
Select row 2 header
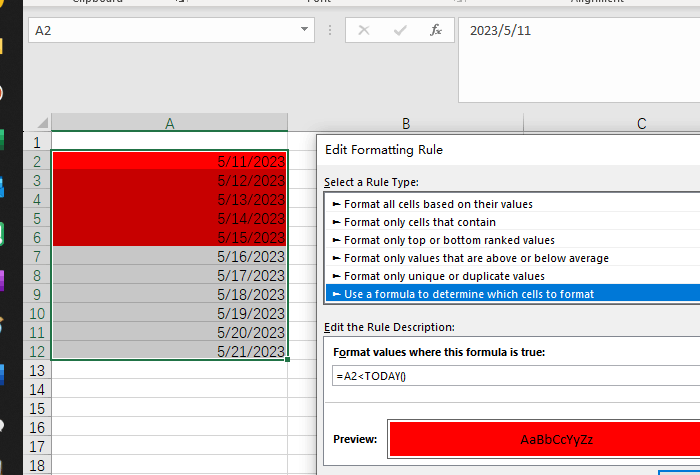pyautogui.click(x=37, y=162)
